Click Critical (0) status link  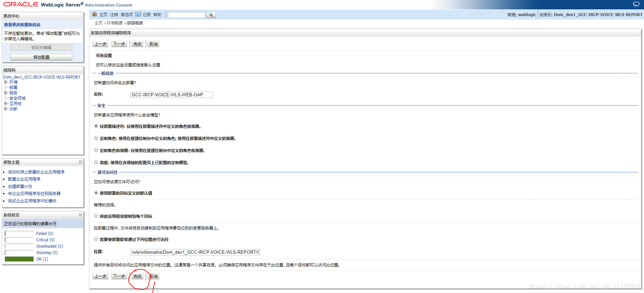45,240
